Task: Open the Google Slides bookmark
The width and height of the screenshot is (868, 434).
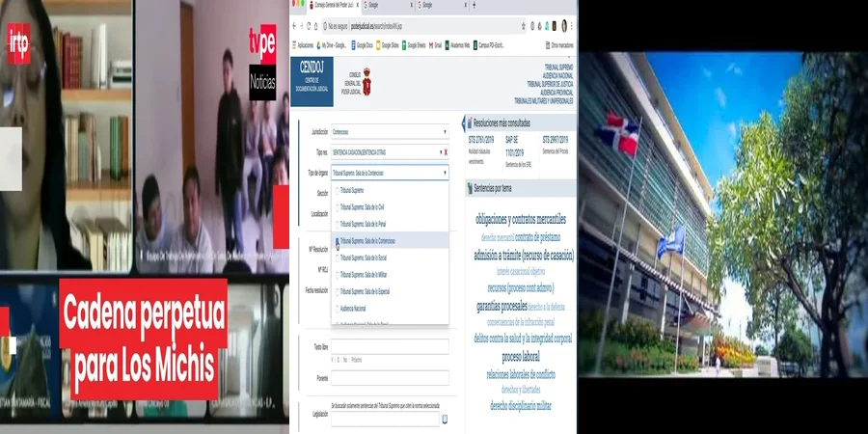Action: pyautogui.click(x=388, y=45)
